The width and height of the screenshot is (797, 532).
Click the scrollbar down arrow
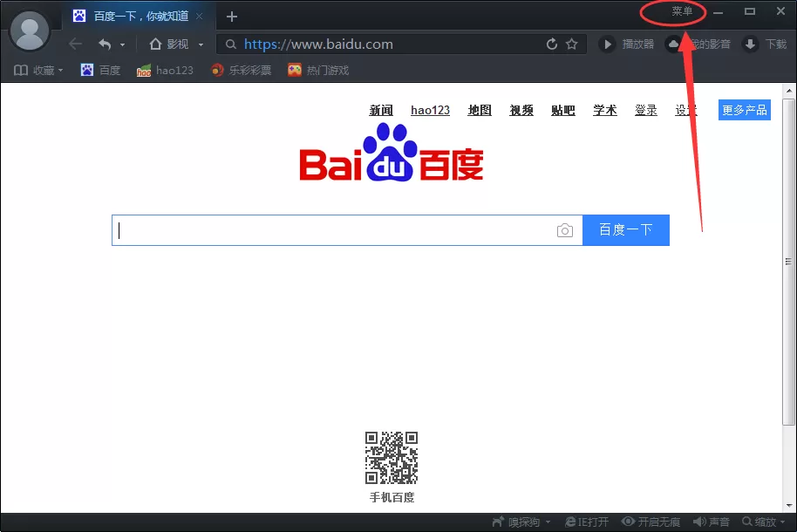tap(789, 506)
